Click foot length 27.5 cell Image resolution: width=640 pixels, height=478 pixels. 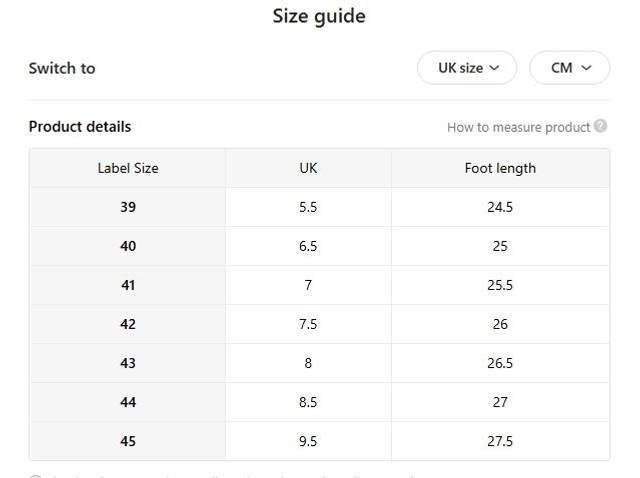500,441
